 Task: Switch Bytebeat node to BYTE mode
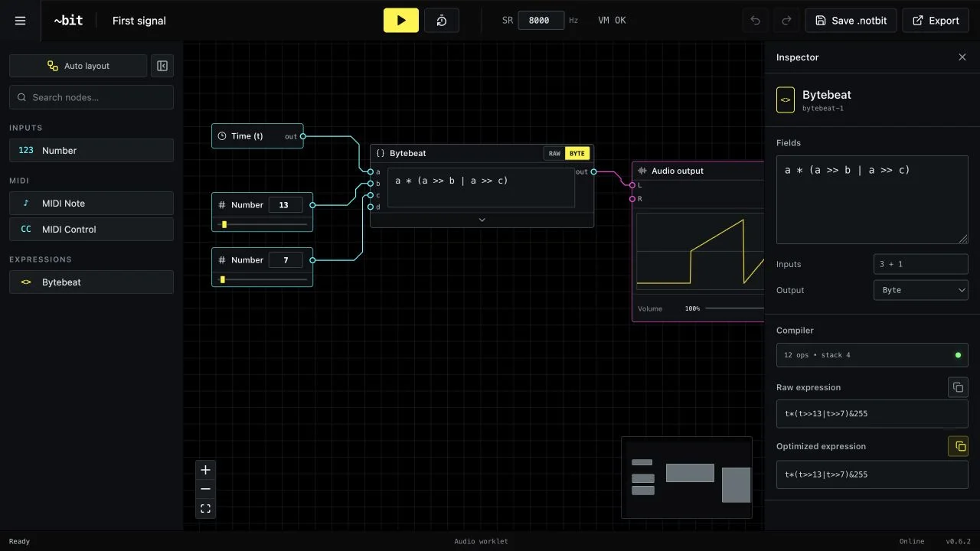pos(577,153)
